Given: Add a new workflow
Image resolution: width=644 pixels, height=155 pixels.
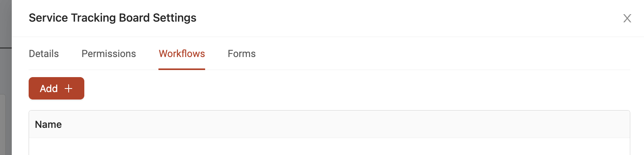Looking at the screenshot, I should (x=56, y=89).
